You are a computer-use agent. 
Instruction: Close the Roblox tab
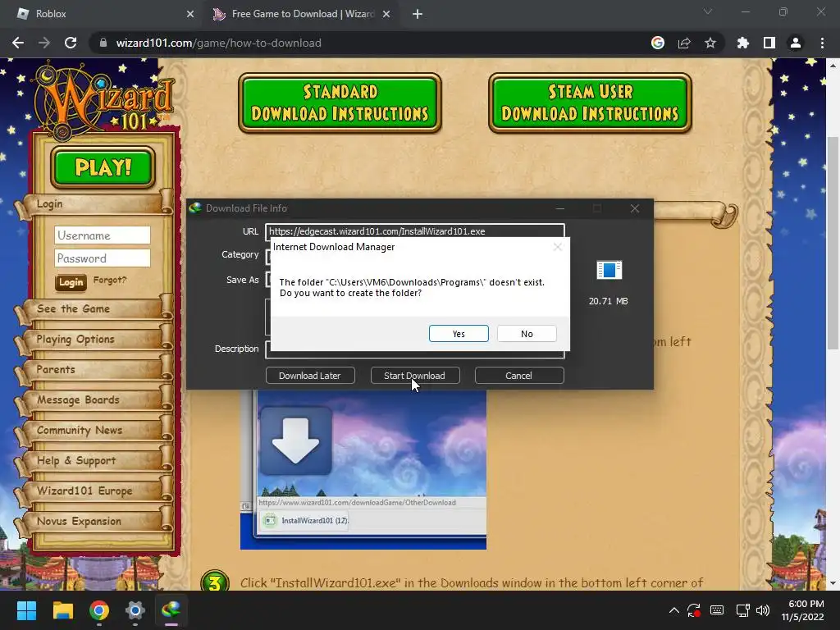pyautogui.click(x=190, y=14)
